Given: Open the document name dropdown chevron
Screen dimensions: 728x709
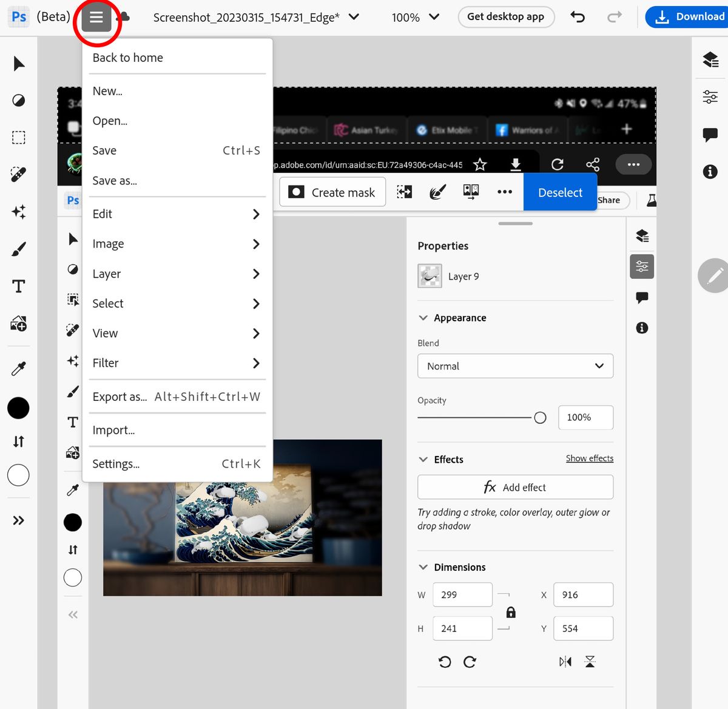Looking at the screenshot, I should 354,17.
